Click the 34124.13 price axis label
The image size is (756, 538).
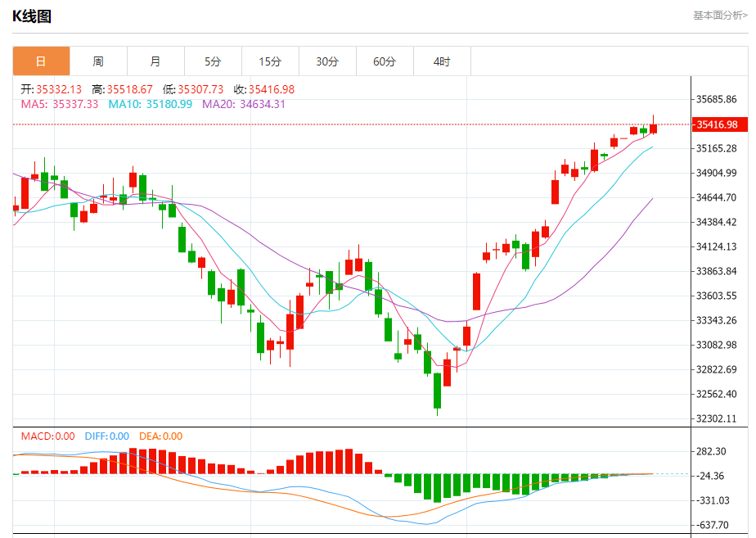pos(717,246)
